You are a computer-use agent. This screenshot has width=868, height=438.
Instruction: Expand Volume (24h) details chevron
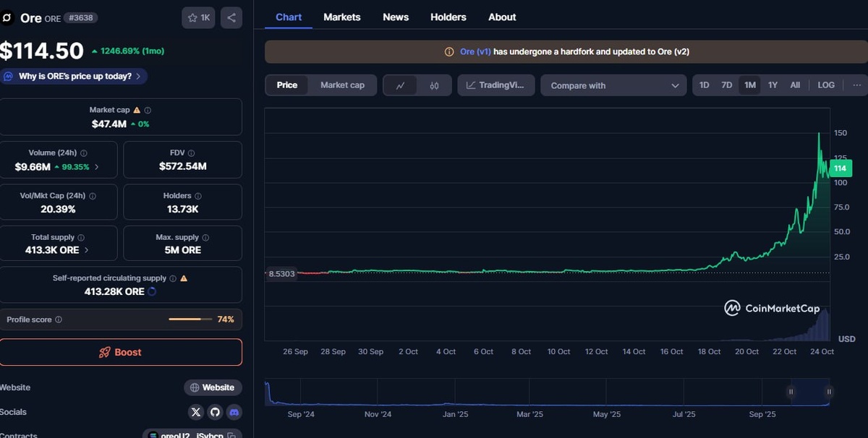[97, 167]
